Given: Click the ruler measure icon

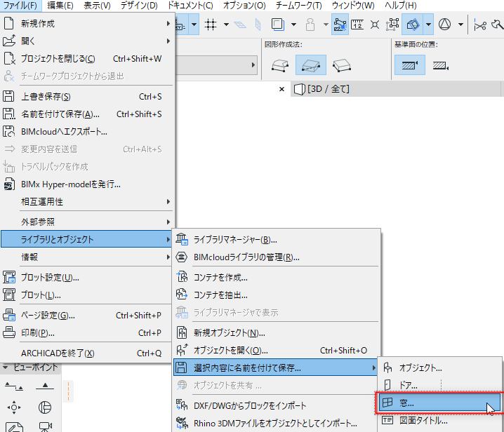Looking at the screenshot, I should click(x=357, y=25).
